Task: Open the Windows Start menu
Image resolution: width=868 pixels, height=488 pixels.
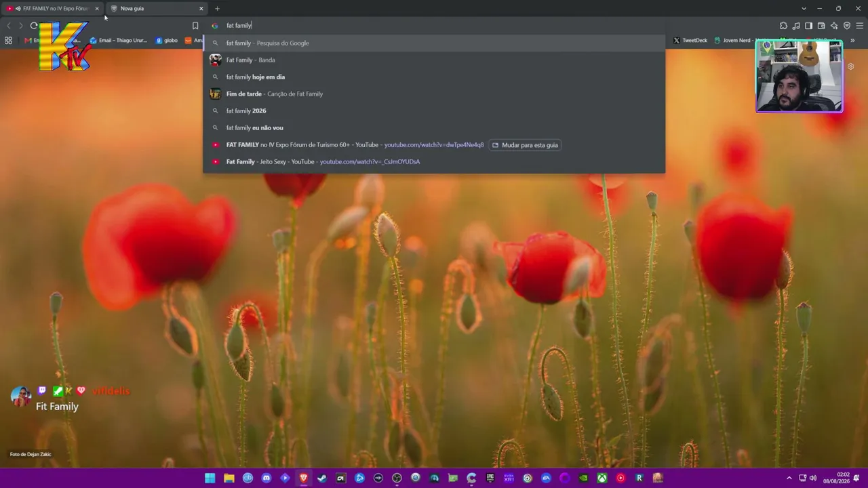Action: pos(210,479)
